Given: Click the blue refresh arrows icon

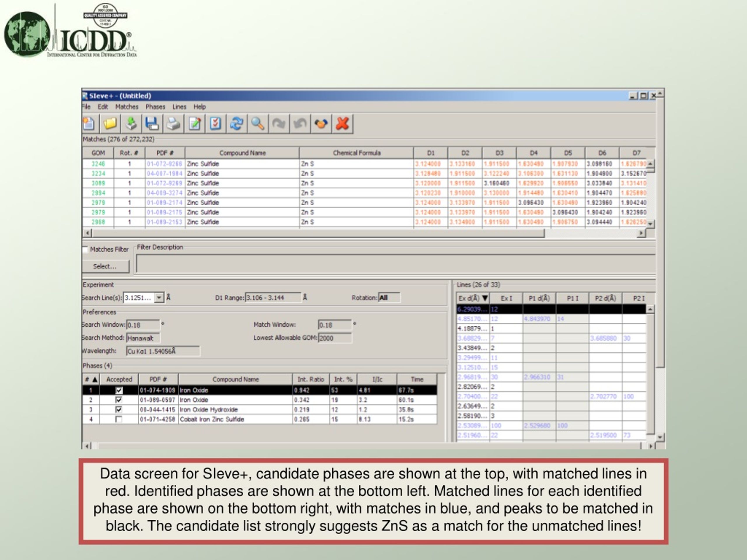Looking at the screenshot, I should 236,124.
